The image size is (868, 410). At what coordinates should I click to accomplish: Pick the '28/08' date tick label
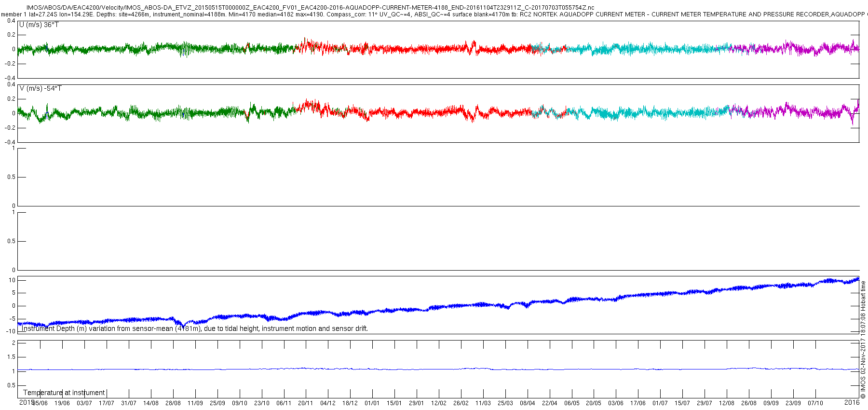[x=173, y=403]
